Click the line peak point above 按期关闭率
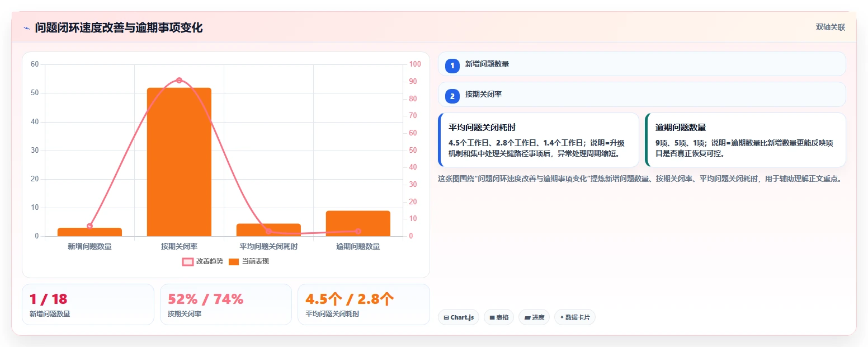Screen dimensions: 868x347 [x=179, y=80]
